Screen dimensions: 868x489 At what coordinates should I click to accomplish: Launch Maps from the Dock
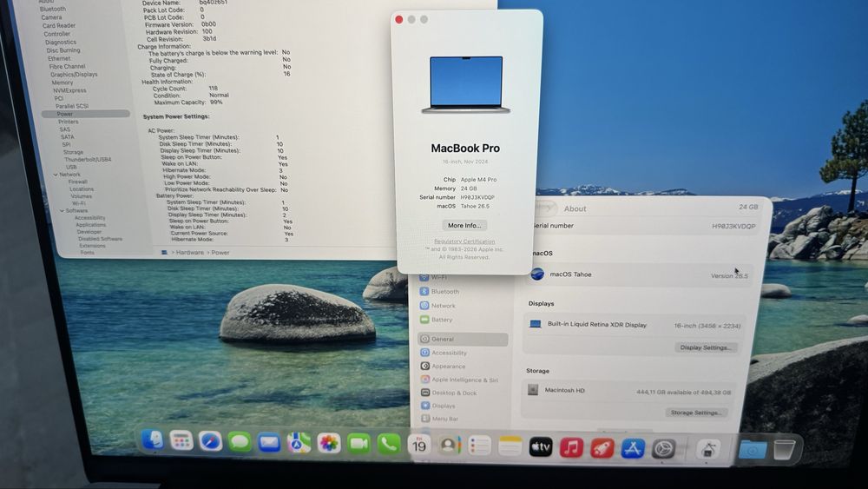point(299,443)
